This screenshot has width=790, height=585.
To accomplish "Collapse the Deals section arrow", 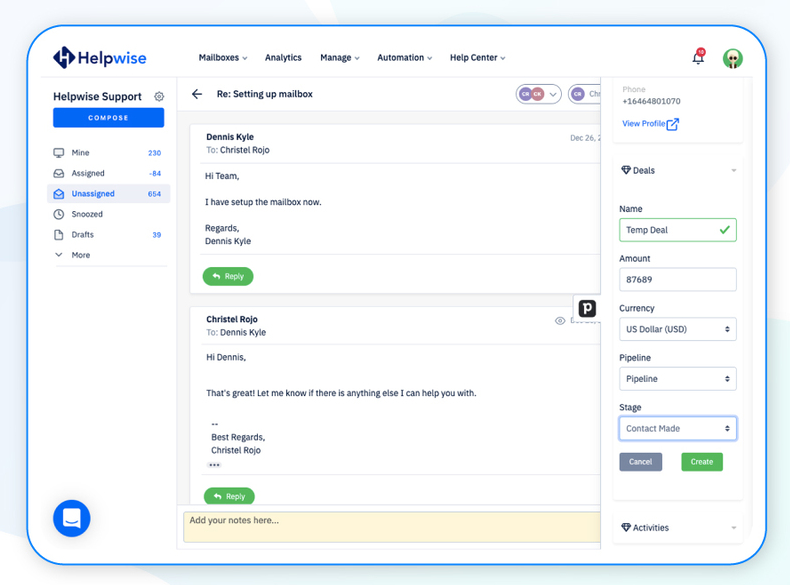I will (x=734, y=170).
